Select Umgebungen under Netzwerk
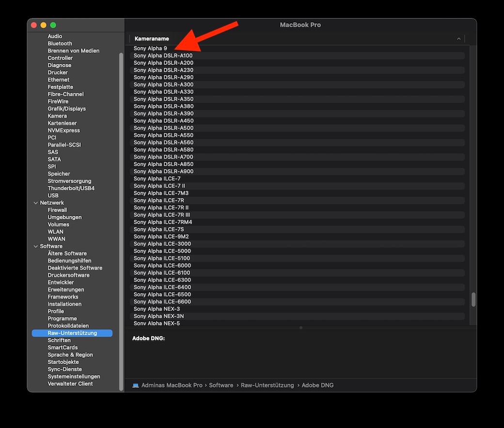The image size is (504, 428). tap(64, 217)
